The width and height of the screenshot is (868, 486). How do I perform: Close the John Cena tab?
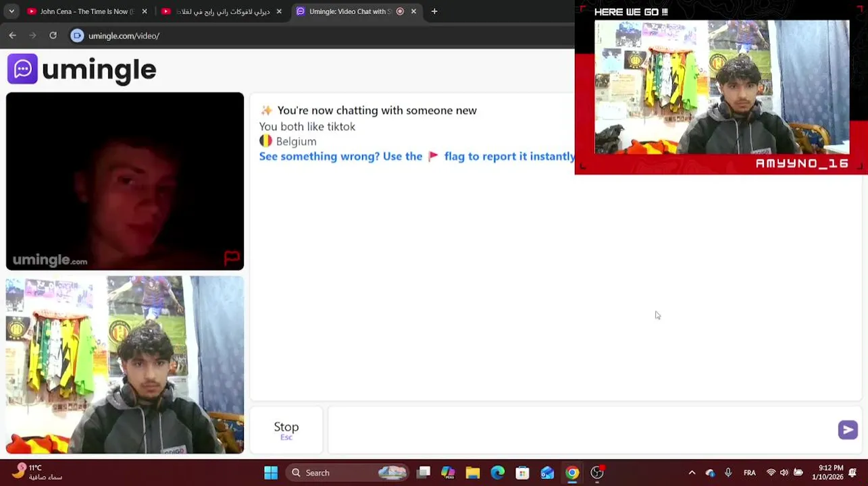click(145, 11)
